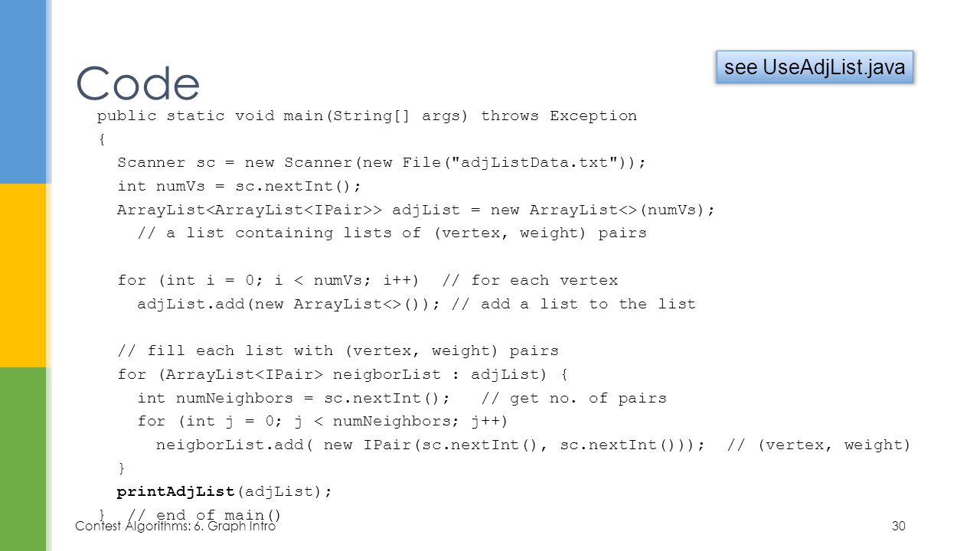Click the neigborList for-each loop line
Image resolution: width=980 pixels, height=551 pixels.
pyautogui.click(x=343, y=374)
